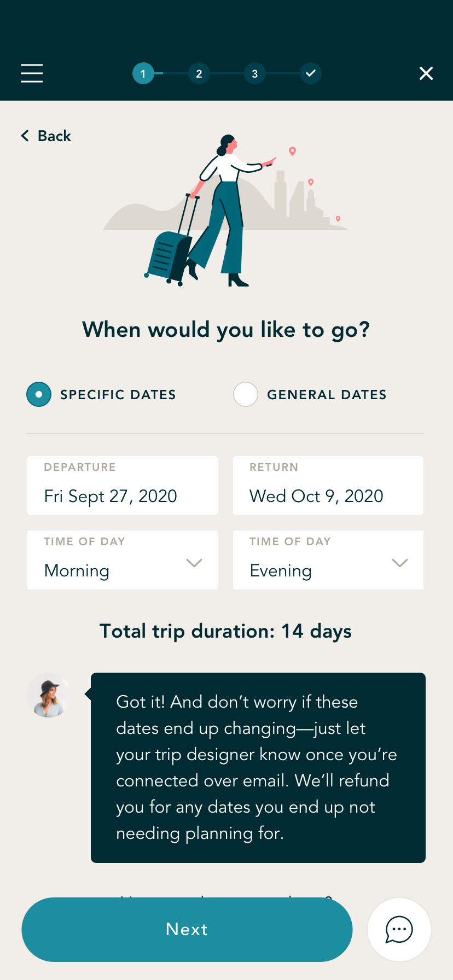This screenshot has height=980, width=453.
Task: Open the chat bubble icon
Action: pyautogui.click(x=399, y=929)
